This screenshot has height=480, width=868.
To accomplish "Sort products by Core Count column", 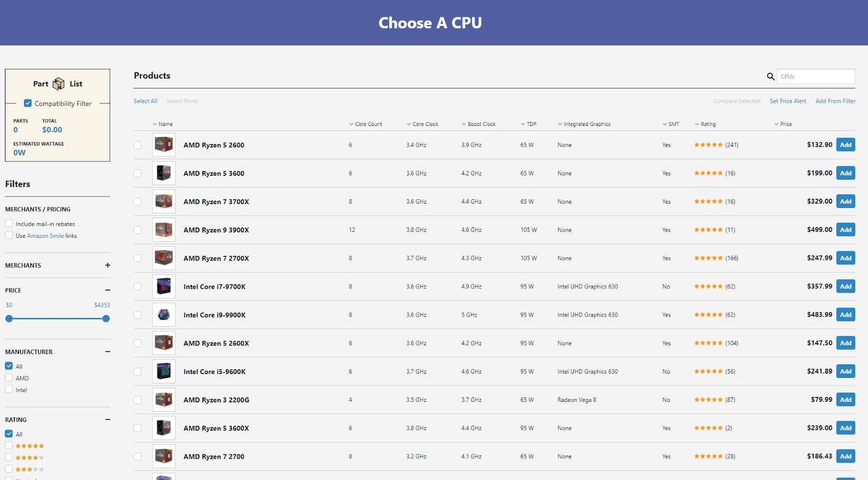I will 368,124.
